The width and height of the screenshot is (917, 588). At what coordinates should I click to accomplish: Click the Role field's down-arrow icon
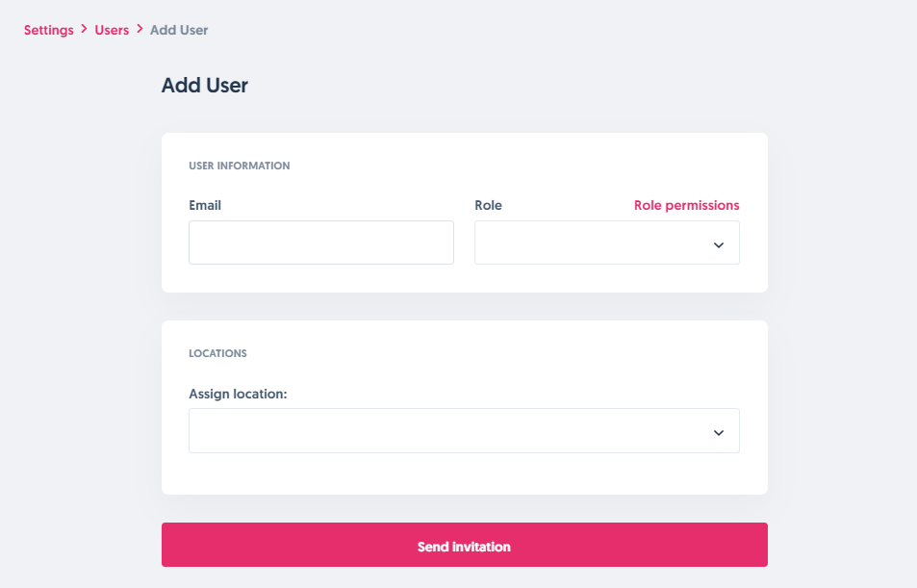[x=718, y=244]
